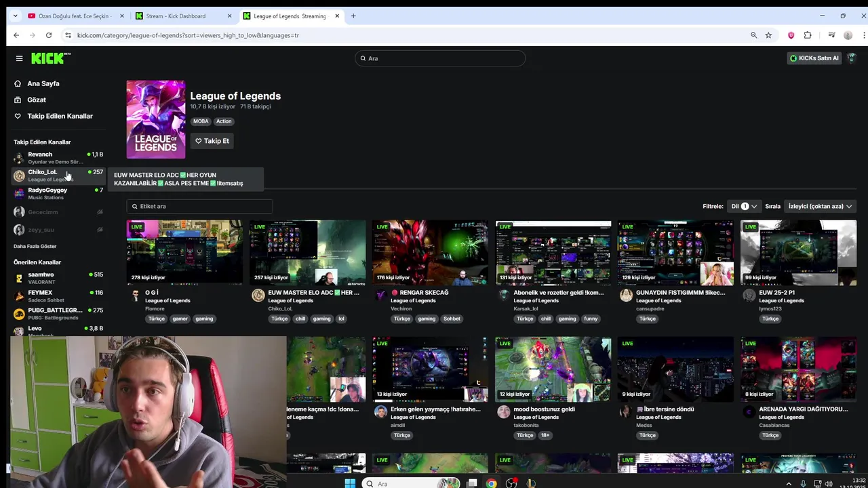Focus the Kick Ara search field

tap(440, 58)
